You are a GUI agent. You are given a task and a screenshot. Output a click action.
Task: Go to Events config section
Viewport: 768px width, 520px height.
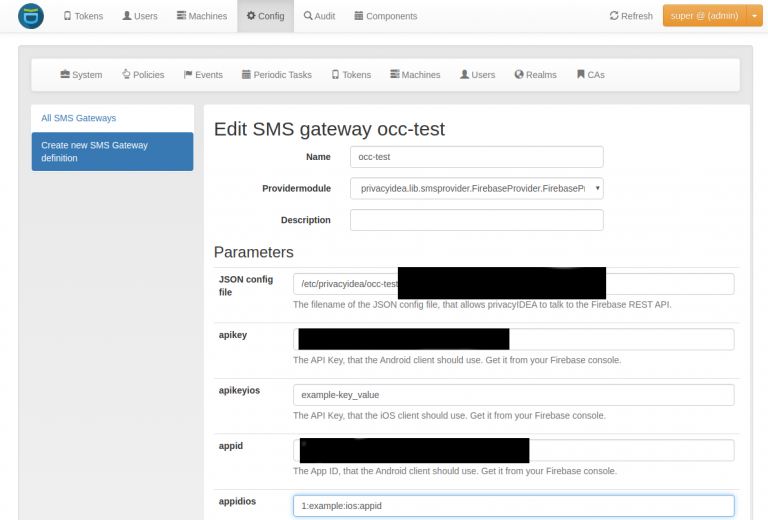coord(203,74)
